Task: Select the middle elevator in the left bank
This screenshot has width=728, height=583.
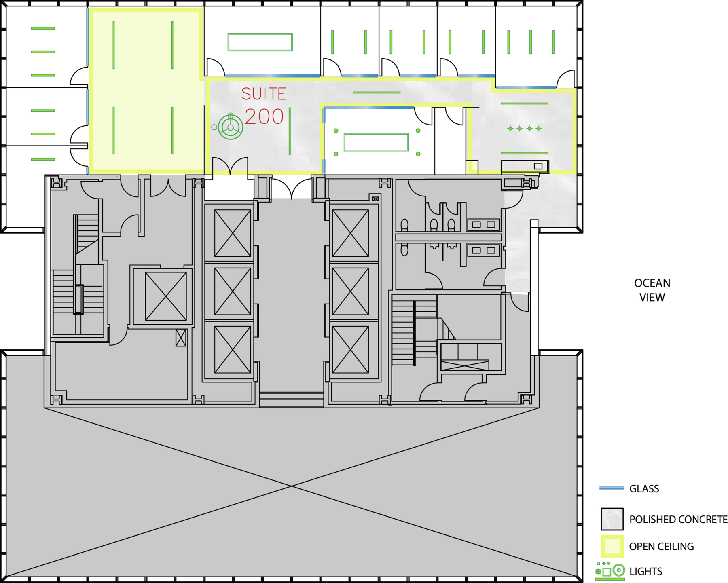Action: [x=233, y=291]
